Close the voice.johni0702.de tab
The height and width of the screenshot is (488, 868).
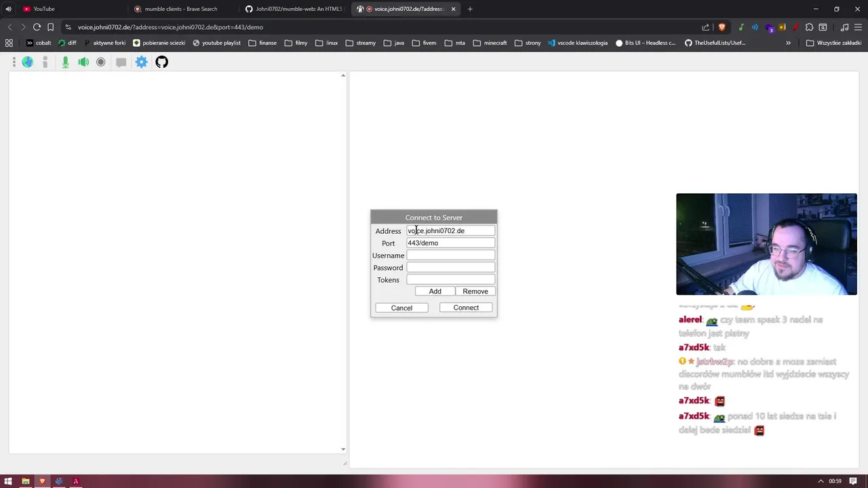click(453, 9)
